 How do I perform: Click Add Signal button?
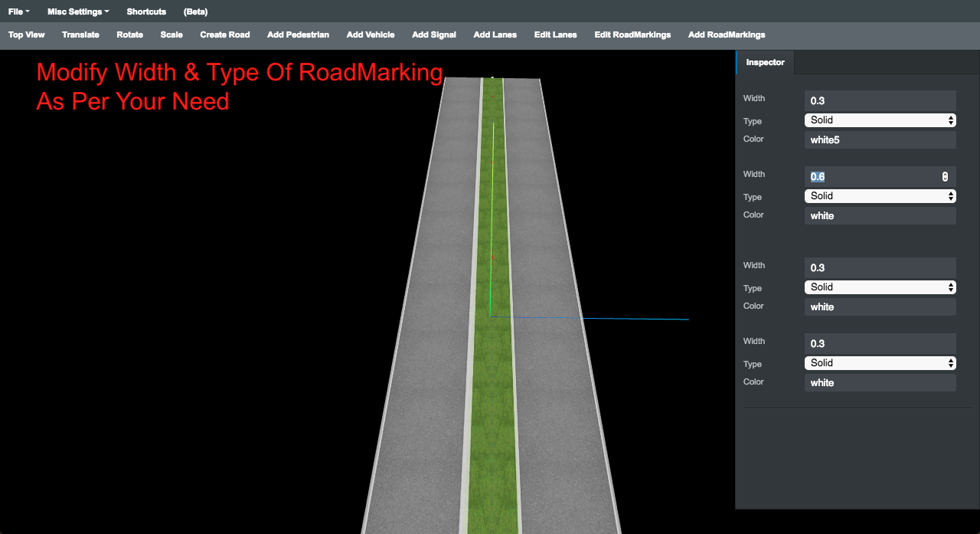[434, 34]
